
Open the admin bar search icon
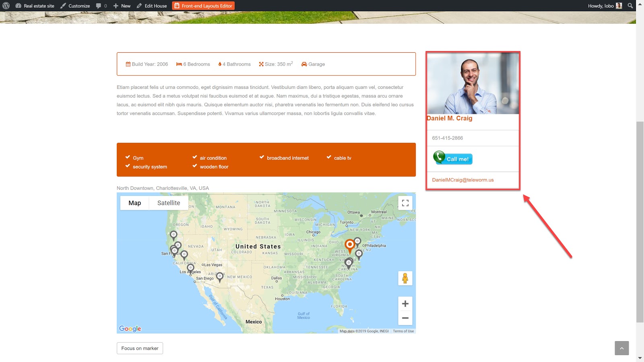[x=630, y=6]
